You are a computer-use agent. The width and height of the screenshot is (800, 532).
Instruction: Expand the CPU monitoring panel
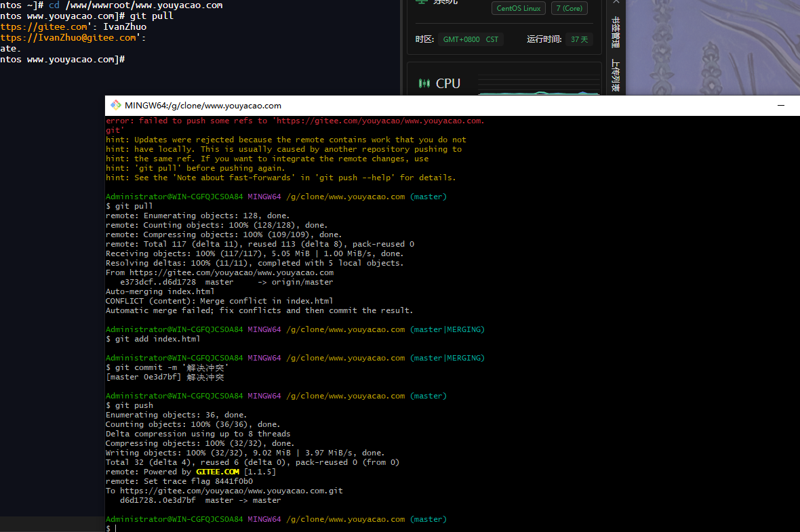(446, 83)
